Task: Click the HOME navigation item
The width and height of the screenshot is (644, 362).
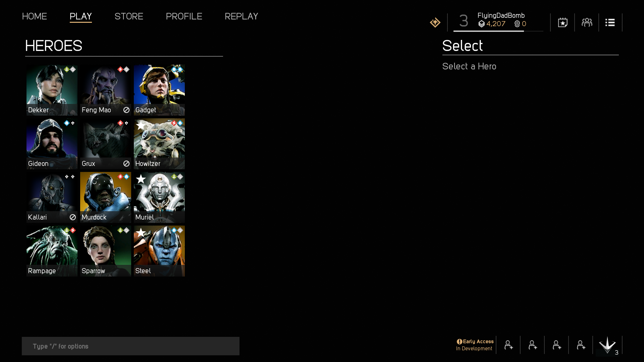Action: [35, 16]
